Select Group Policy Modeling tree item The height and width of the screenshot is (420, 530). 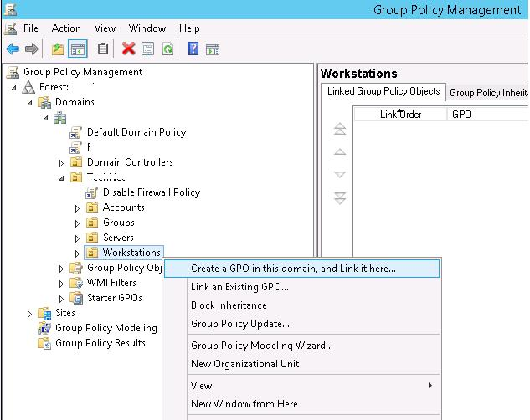tap(105, 328)
